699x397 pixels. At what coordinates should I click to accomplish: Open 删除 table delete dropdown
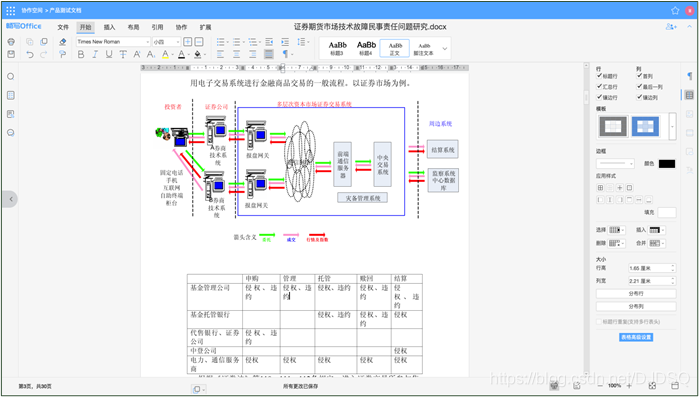tap(617, 243)
